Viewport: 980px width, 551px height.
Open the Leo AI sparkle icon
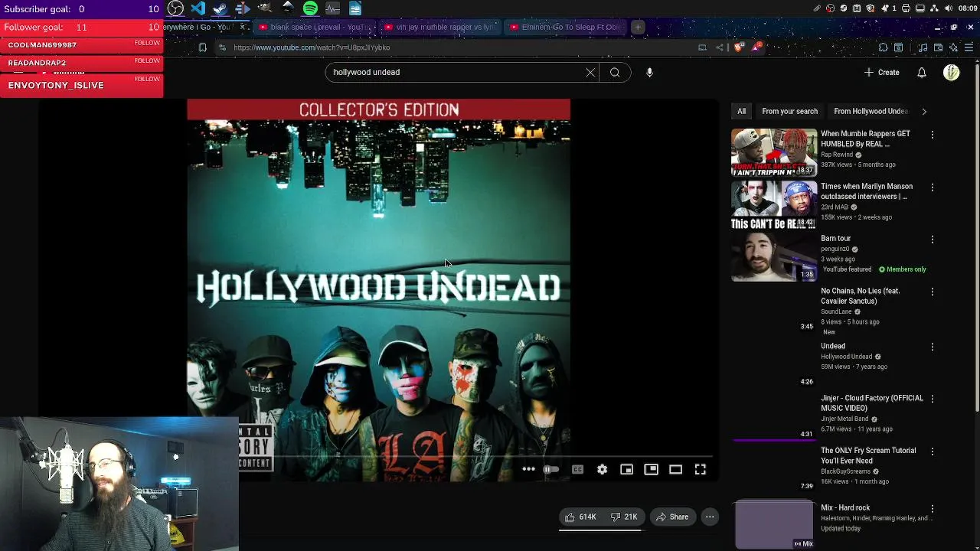click(953, 47)
